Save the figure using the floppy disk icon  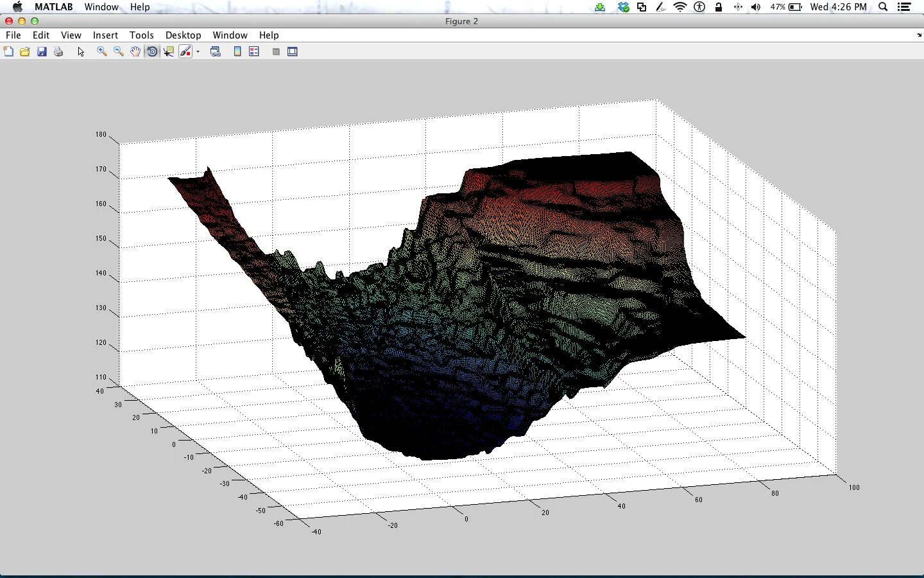42,52
